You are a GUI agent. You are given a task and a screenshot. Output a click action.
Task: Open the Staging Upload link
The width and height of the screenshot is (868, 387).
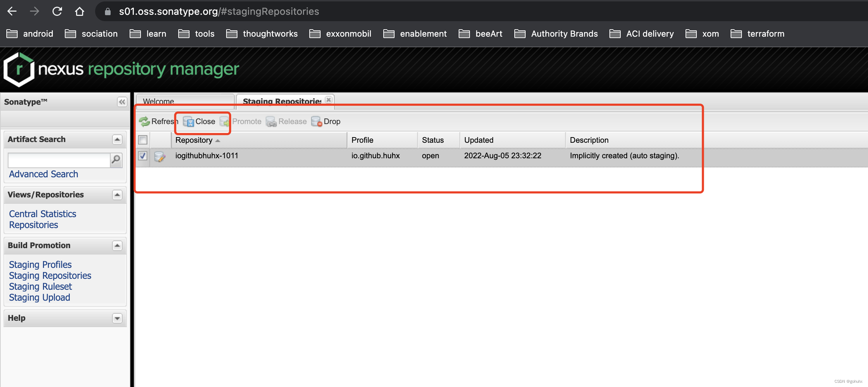[39, 297]
